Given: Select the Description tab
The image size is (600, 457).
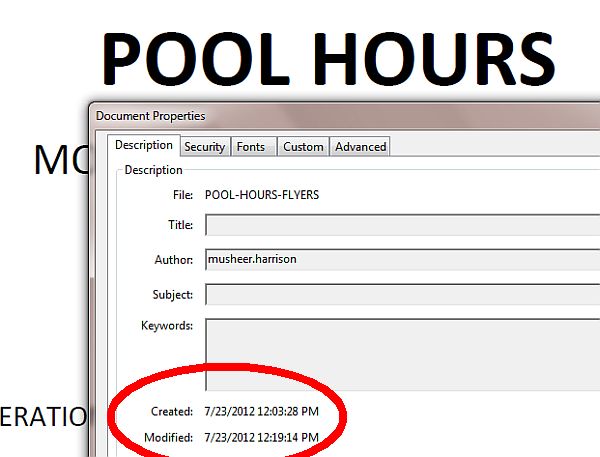Looking at the screenshot, I should (x=143, y=145).
